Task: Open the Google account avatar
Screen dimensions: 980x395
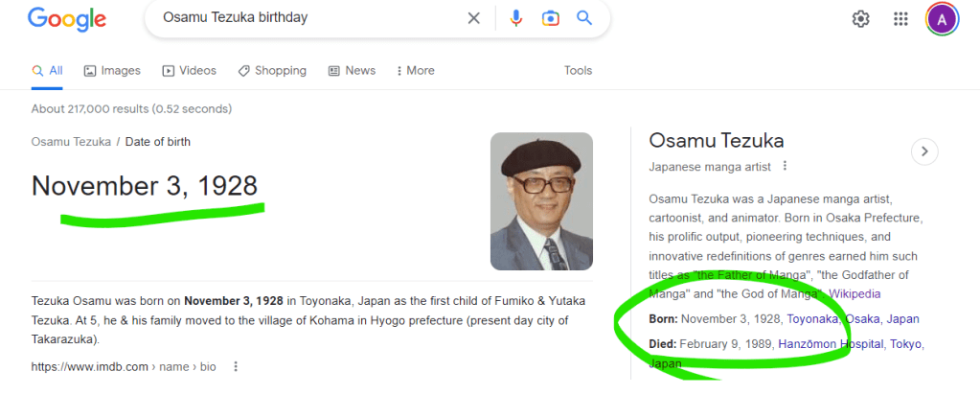Action: pyautogui.click(x=942, y=19)
